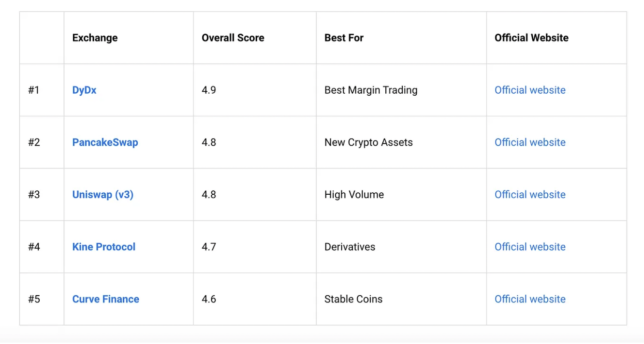Open the DyDx exchange link
The height and width of the screenshot is (344, 644).
click(84, 90)
